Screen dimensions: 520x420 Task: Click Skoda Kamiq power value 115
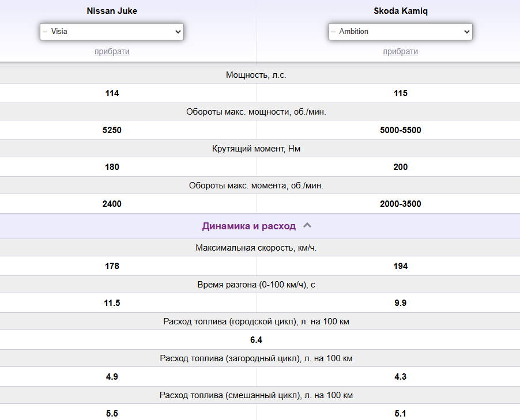click(401, 93)
